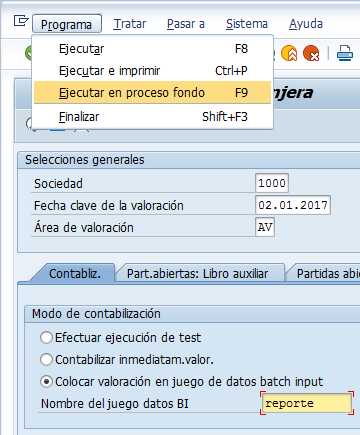
Task: Open the Programa menu
Action: click(67, 24)
